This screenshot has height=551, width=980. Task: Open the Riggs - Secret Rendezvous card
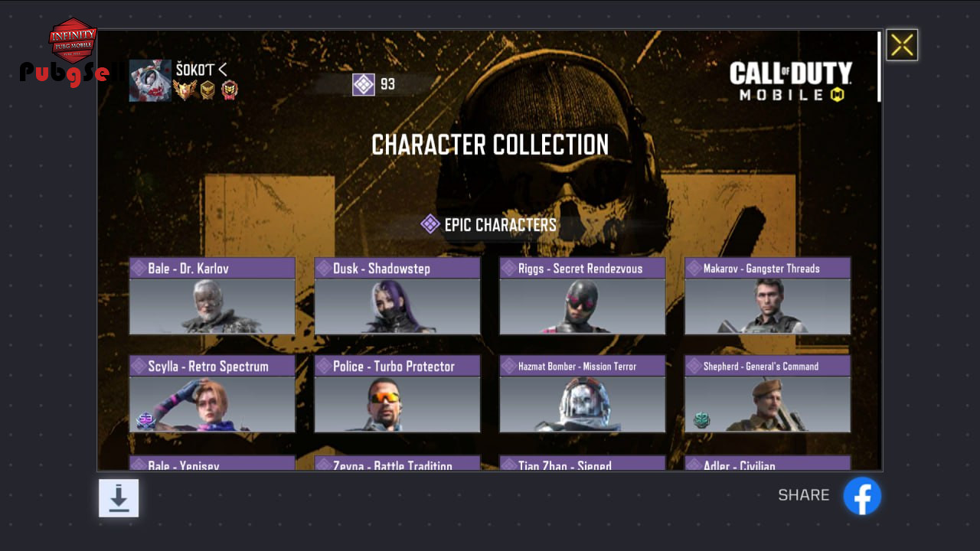pyautogui.click(x=583, y=296)
